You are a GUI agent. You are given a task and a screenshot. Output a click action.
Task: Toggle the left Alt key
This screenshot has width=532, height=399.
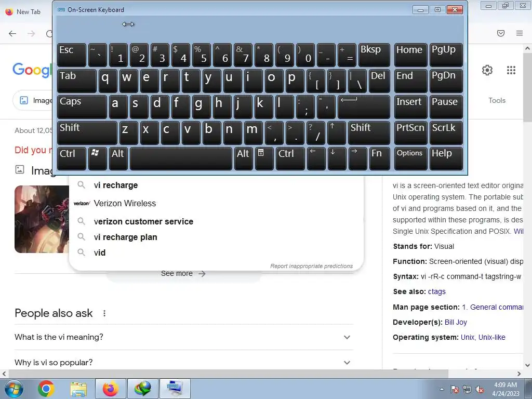(118, 158)
